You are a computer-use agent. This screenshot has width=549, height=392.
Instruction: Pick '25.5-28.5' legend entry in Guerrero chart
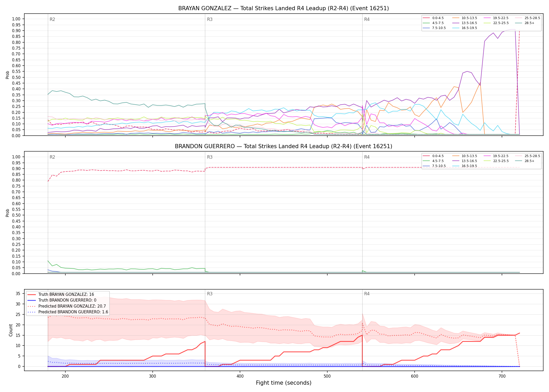[528, 156]
